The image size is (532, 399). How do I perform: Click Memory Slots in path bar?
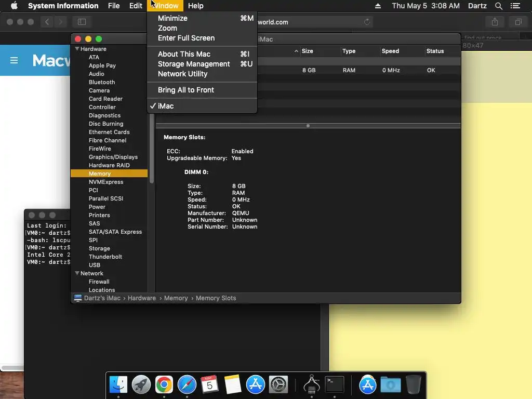[x=216, y=298]
